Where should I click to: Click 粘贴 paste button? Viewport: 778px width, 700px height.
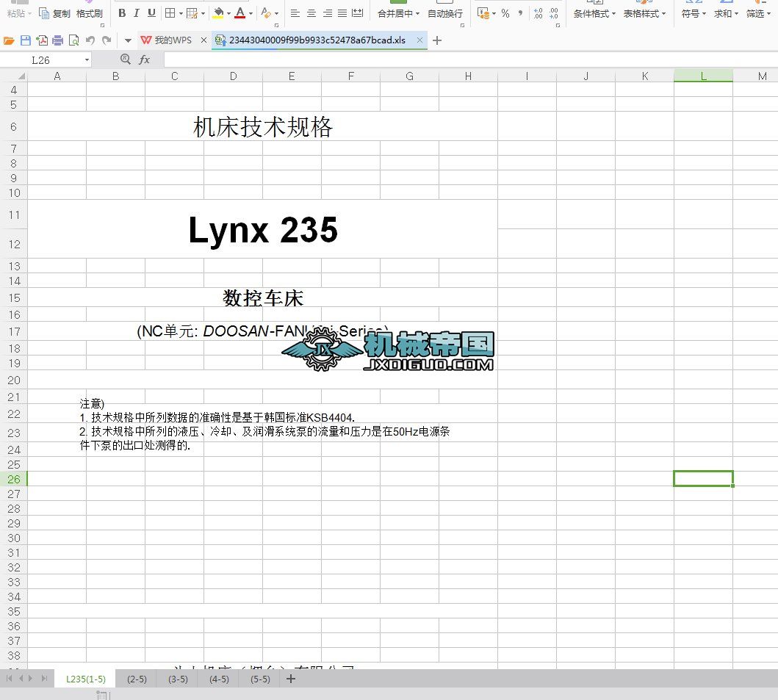click(x=19, y=13)
